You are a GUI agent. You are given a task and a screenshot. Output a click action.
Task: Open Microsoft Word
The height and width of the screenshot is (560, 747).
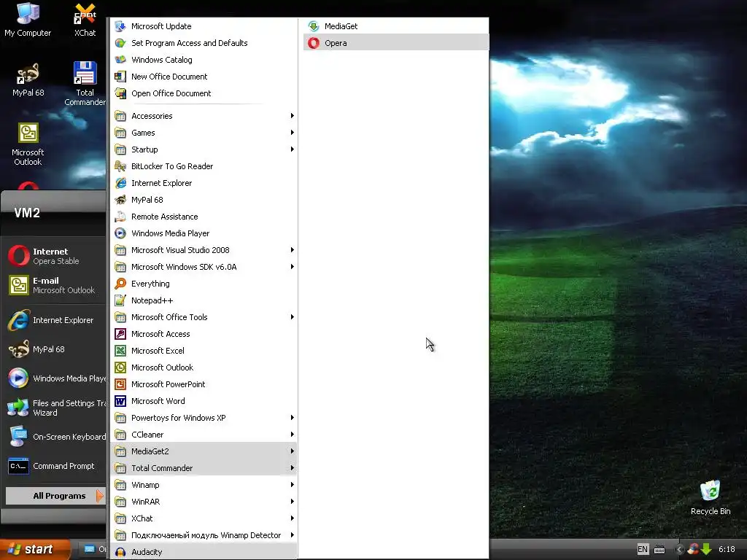point(204,401)
